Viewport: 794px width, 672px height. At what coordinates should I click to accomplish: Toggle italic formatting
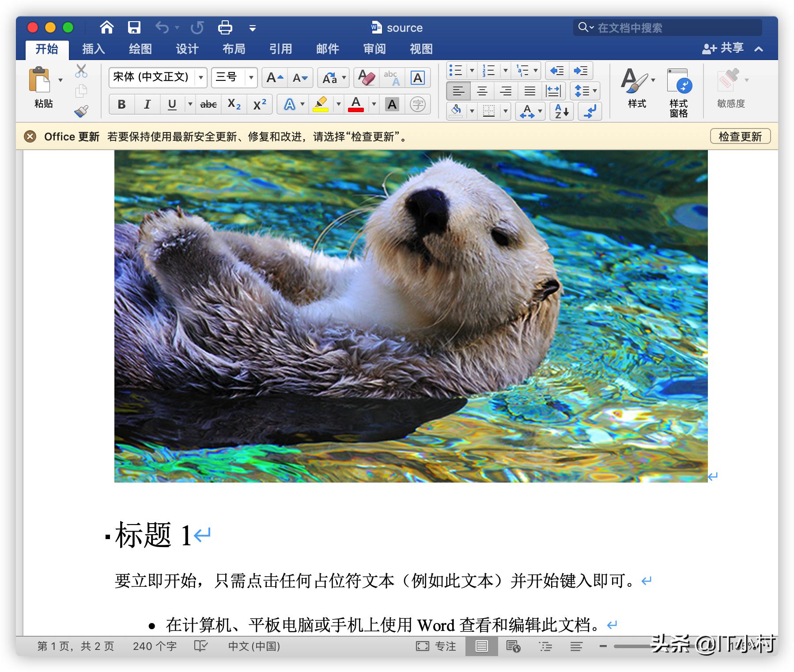147,105
